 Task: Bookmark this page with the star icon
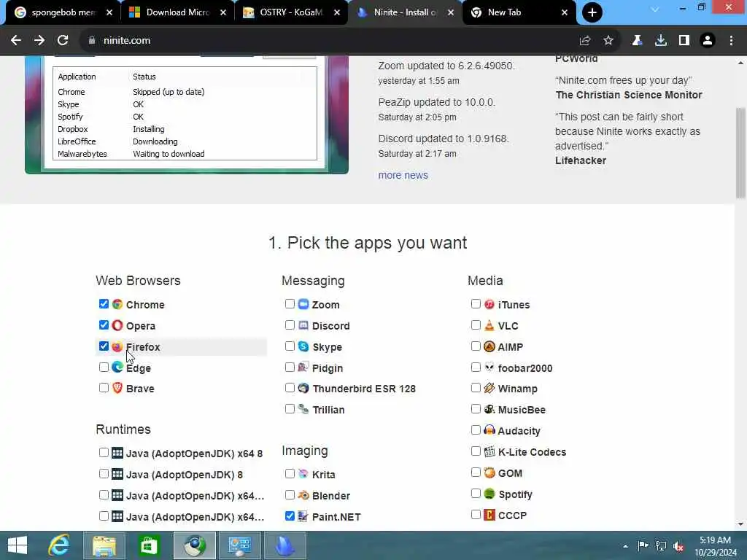pos(608,41)
